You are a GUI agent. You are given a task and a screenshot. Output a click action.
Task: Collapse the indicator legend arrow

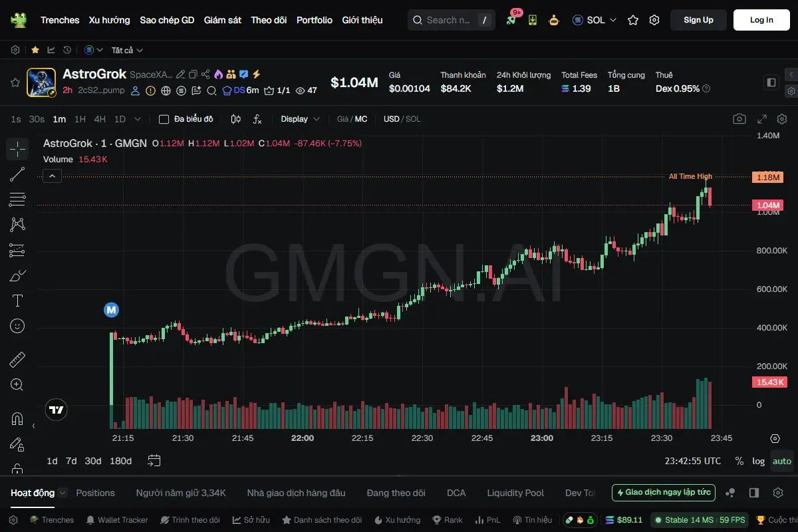pos(53,176)
